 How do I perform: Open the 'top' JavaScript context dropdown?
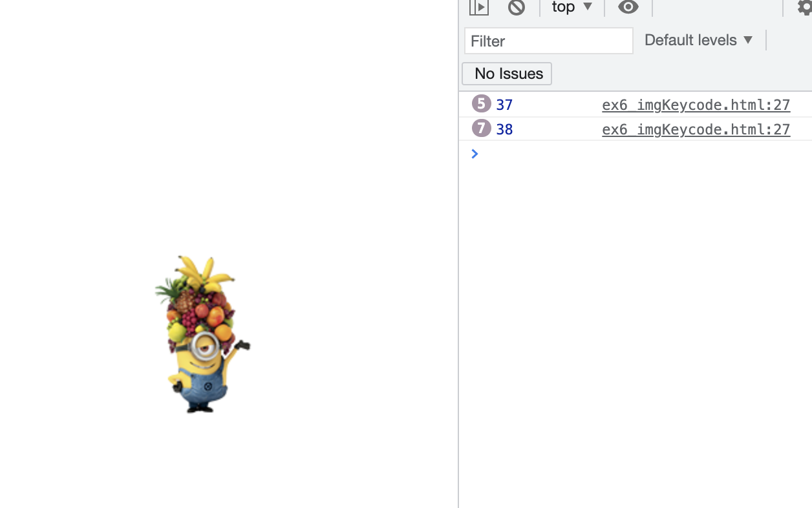click(572, 7)
